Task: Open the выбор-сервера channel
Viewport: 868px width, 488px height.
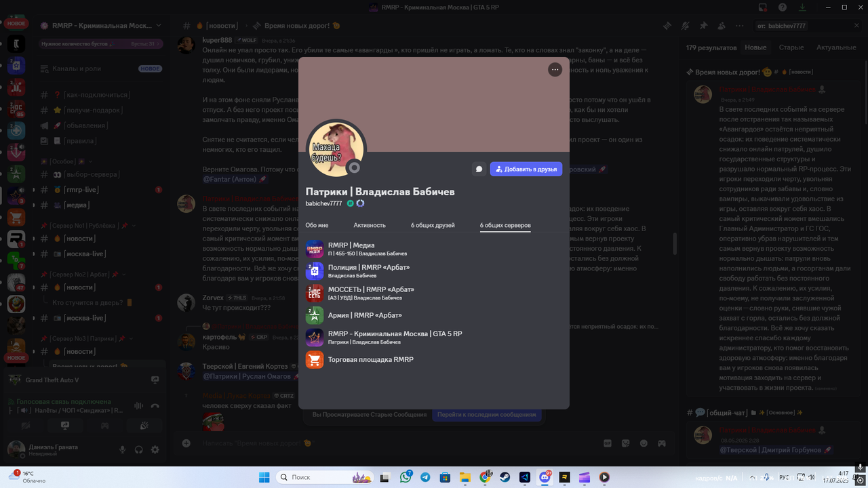Action: 102,174
